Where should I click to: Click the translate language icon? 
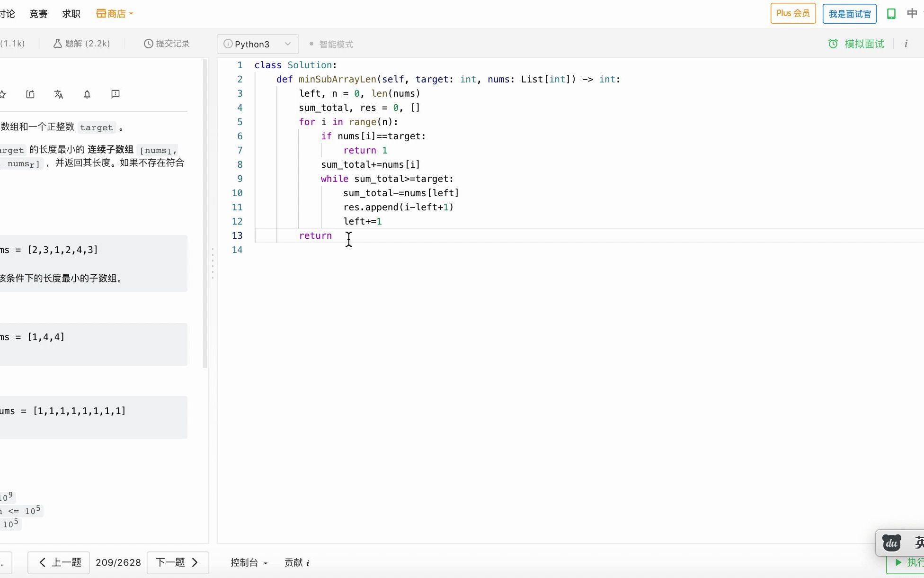click(59, 94)
